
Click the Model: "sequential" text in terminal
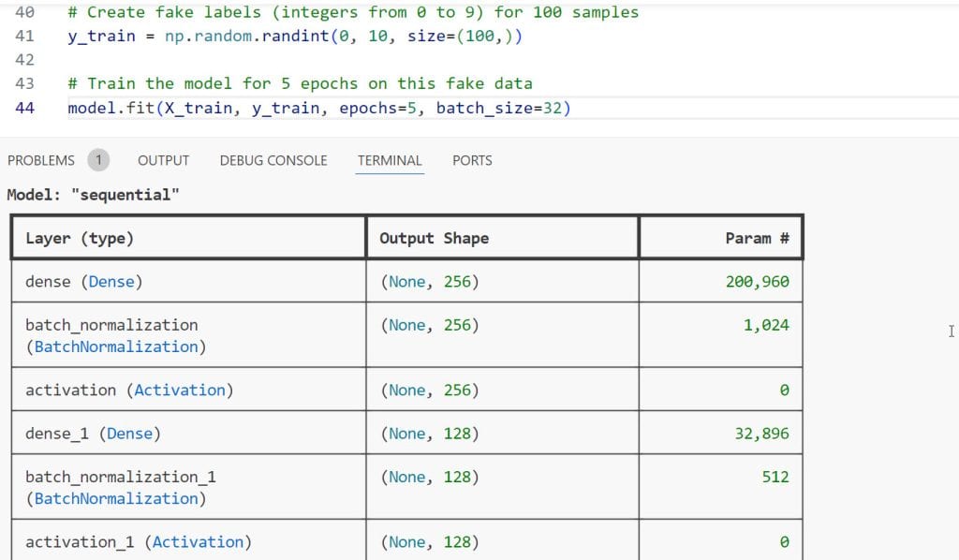[x=93, y=195]
